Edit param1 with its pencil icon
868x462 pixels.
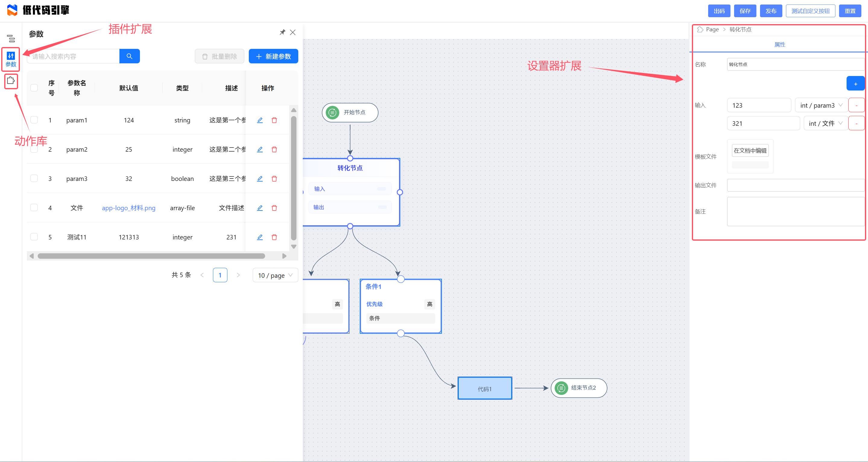(x=259, y=120)
